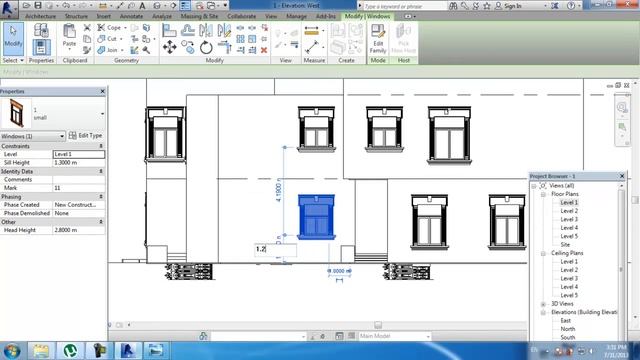Open the Annotate ribbon tab
640x360 pixels.
(131, 16)
